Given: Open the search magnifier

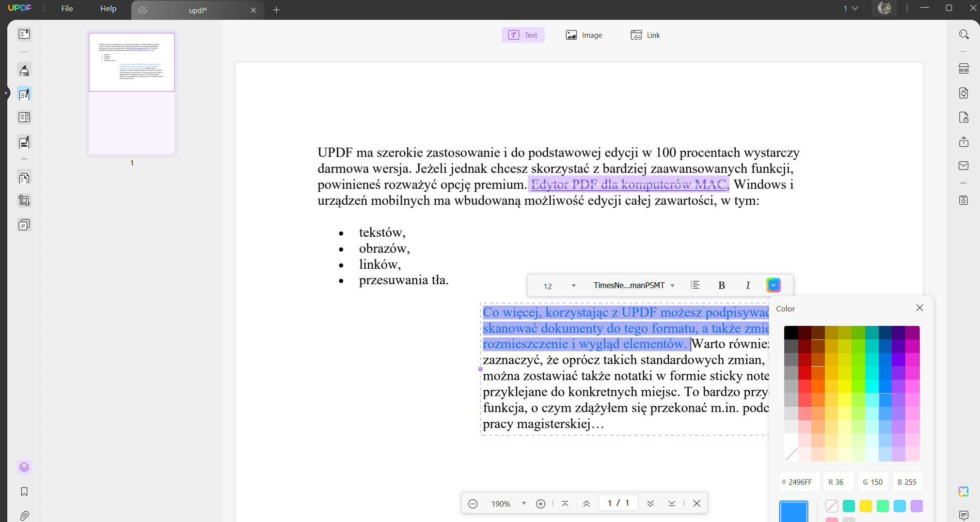Looking at the screenshot, I should point(964,35).
